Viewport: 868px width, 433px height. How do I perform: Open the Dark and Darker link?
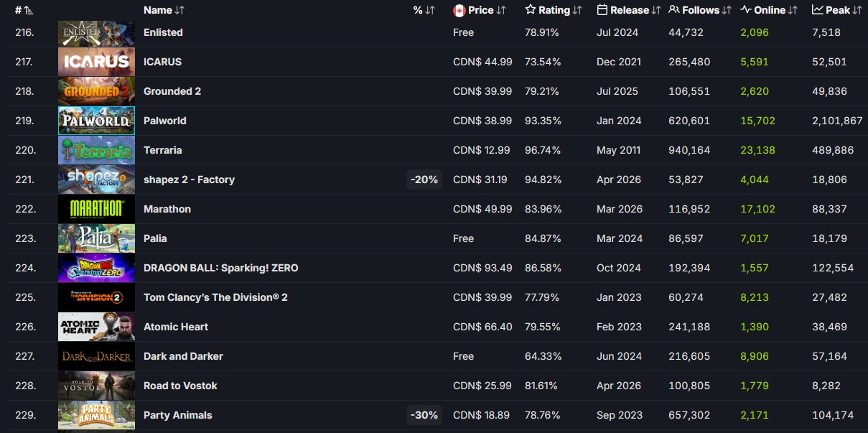pos(183,356)
